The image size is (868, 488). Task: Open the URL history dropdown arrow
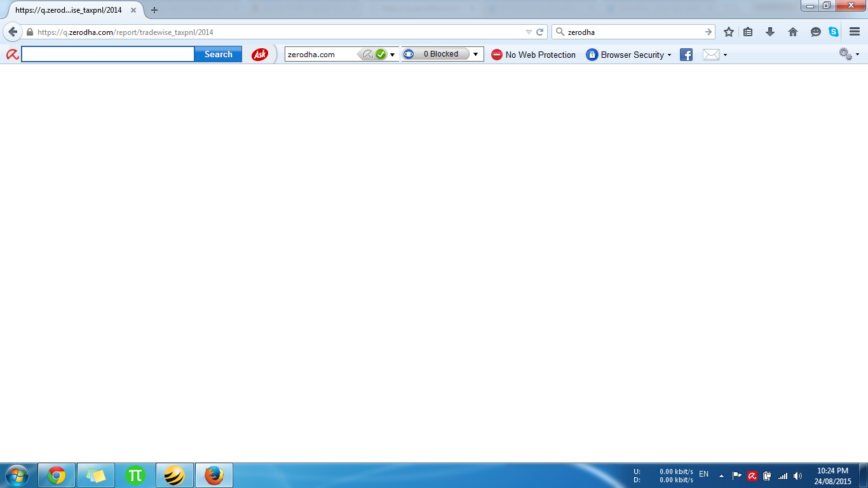click(x=529, y=32)
